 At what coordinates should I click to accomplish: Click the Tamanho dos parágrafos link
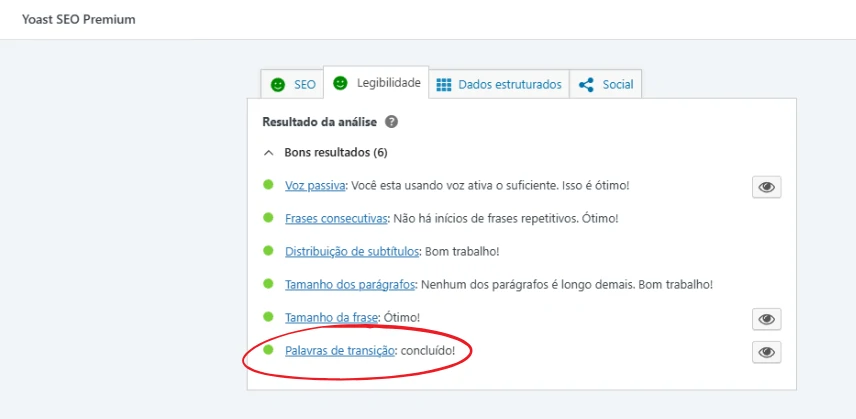tap(349, 284)
